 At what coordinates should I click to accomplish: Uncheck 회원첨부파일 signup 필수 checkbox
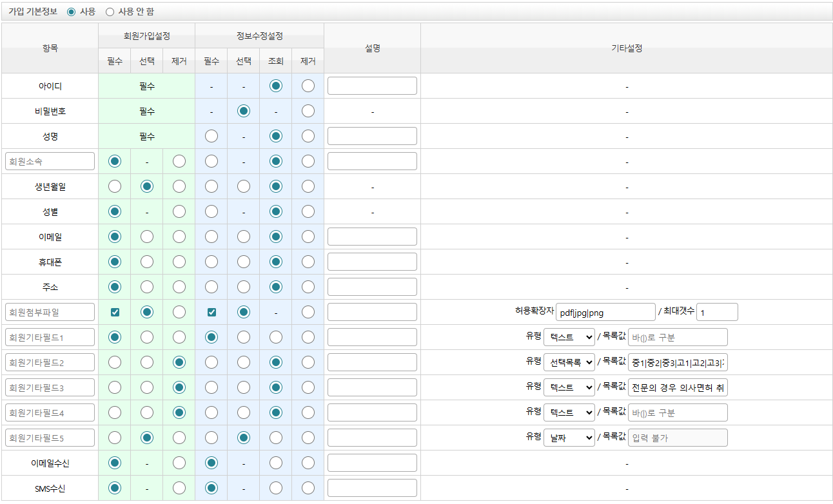(115, 313)
